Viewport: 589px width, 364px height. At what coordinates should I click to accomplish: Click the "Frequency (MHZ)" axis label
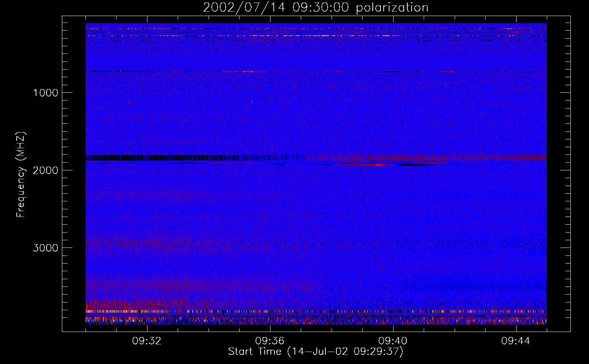pyautogui.click(x=21, y=175)
